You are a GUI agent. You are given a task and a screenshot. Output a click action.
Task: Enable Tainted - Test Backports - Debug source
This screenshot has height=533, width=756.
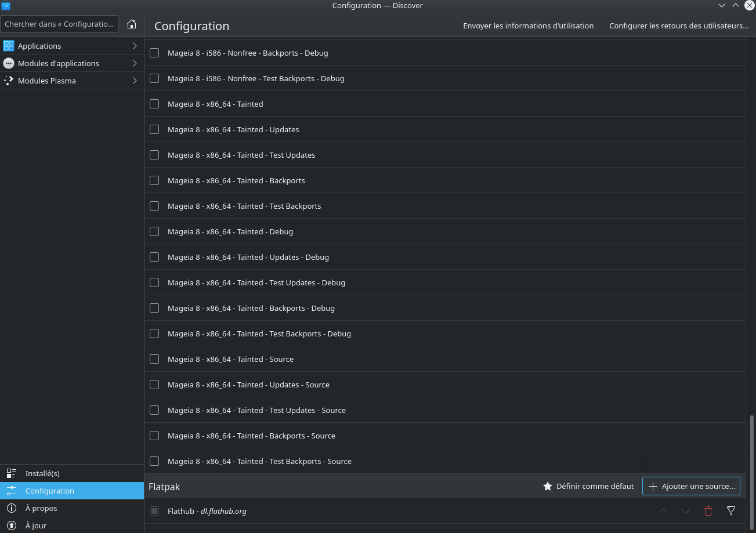154,333
